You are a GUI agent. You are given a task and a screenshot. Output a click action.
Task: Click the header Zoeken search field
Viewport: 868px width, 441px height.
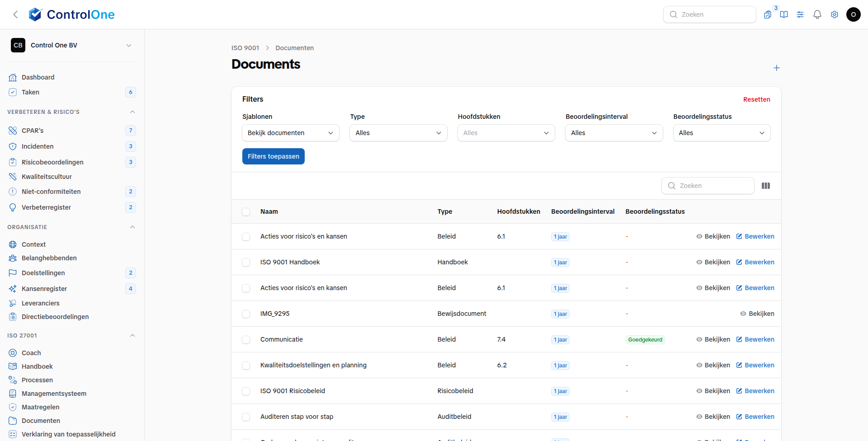tap(710, 14)
